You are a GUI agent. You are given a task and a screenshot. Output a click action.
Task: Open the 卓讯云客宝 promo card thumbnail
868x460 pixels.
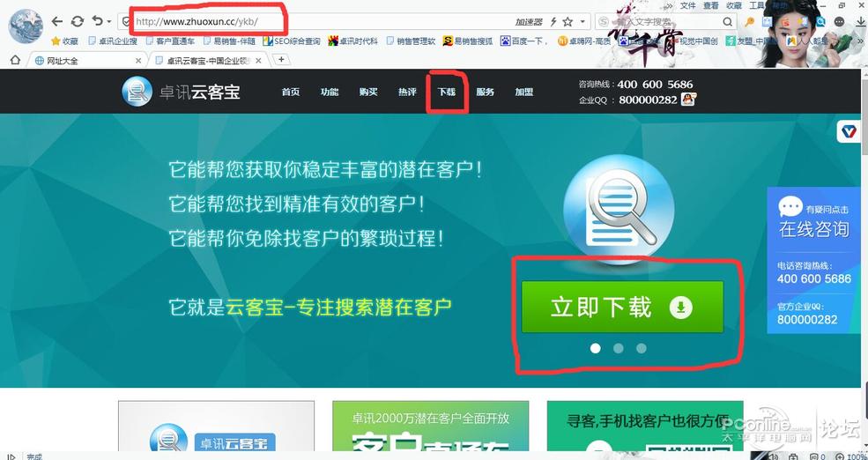(216, 427)
